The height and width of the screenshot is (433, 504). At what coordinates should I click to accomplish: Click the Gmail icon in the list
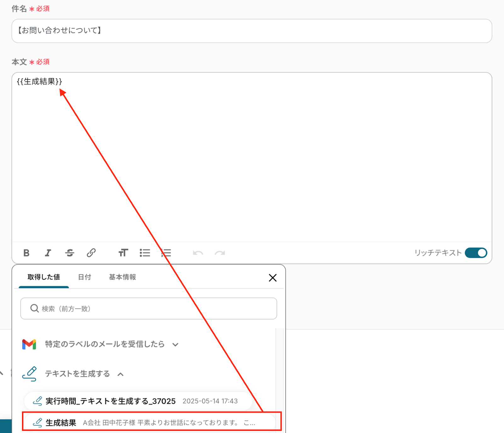point(29,344)
